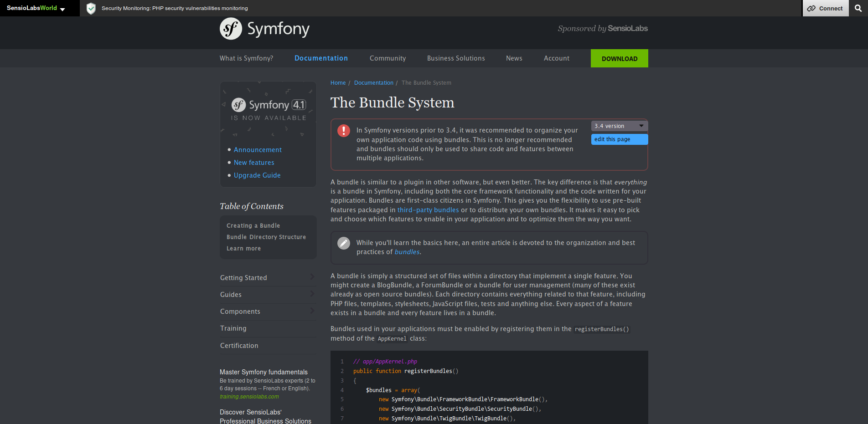Select Creating a Bundle in Table of Contents

click(x=253, y=225)
